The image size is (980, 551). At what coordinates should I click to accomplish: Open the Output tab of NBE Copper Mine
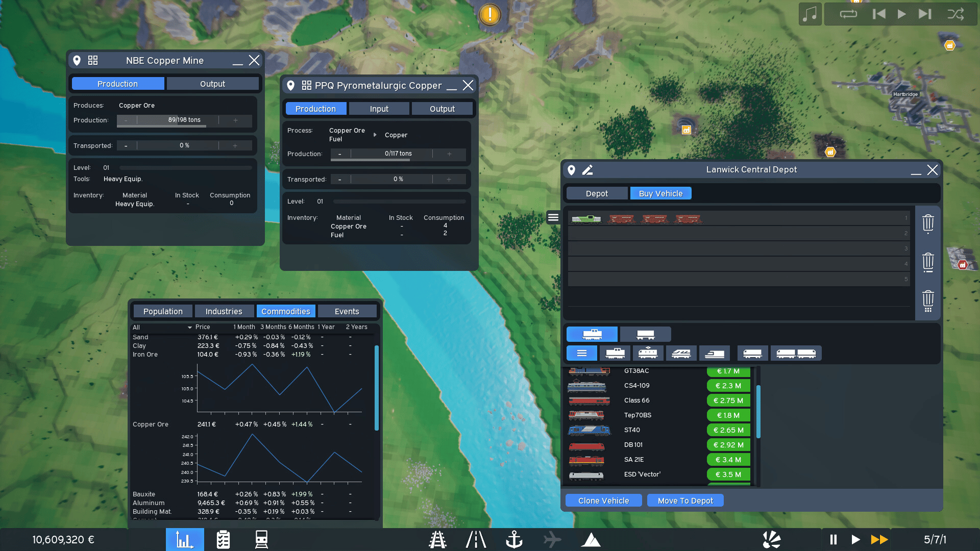pos(212,84)
